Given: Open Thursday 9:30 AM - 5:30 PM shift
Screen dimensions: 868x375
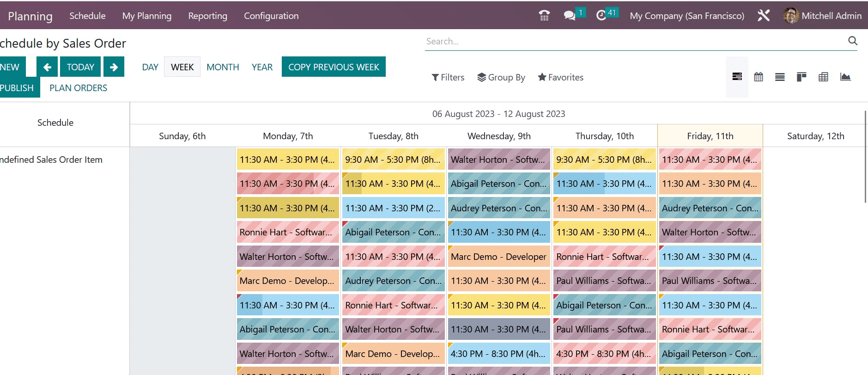Looking at the screenshot, I should 605,160.
